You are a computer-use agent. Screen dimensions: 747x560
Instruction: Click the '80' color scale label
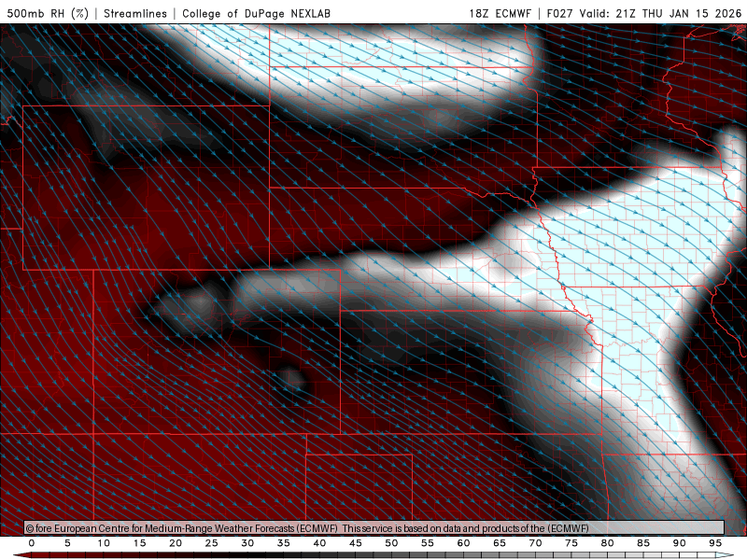608,543
